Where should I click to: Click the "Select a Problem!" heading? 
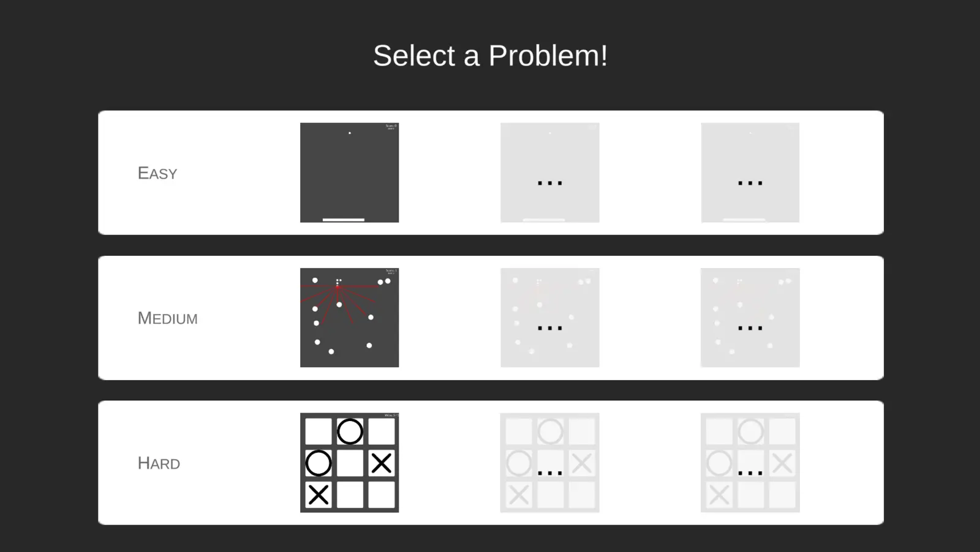coord(490,56)
